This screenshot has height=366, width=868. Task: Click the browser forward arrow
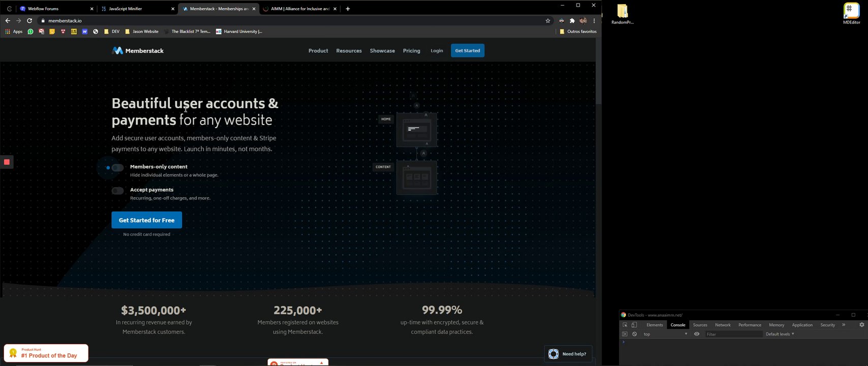click(18, 21)
